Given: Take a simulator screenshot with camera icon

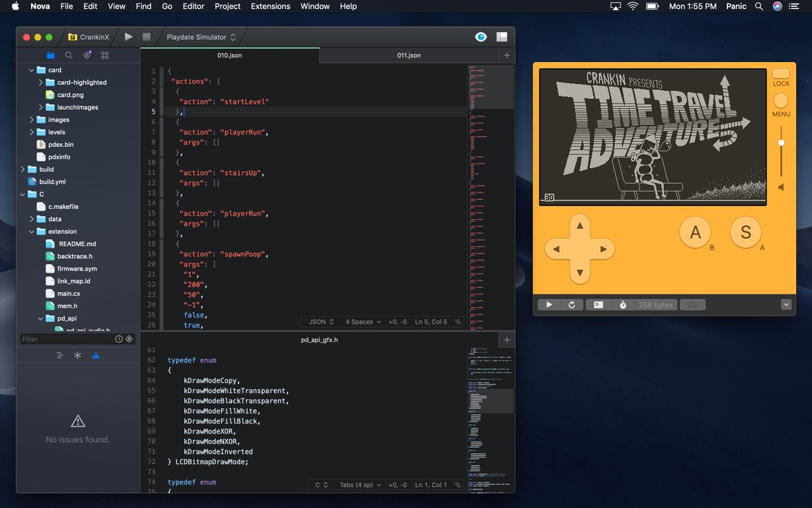Looking at the screenshot, I should coord(692,305).
